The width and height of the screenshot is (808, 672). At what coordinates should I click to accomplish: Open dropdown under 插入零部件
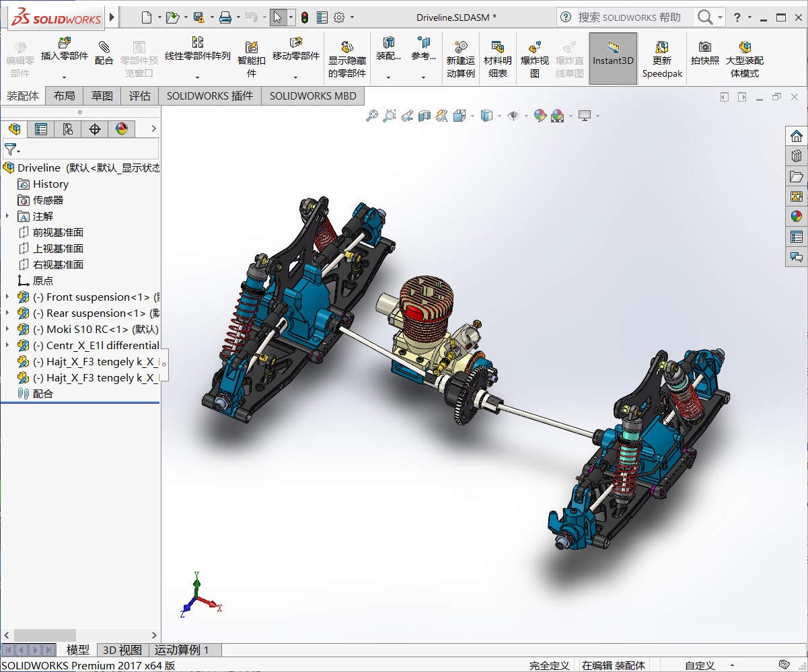(x=65, y=77)
